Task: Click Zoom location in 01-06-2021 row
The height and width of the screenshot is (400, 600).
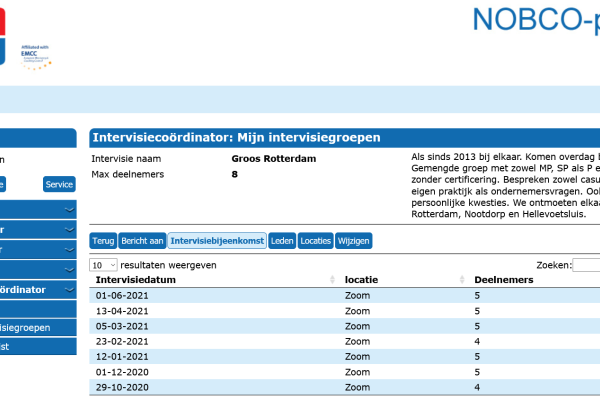Action: point(357,296)
